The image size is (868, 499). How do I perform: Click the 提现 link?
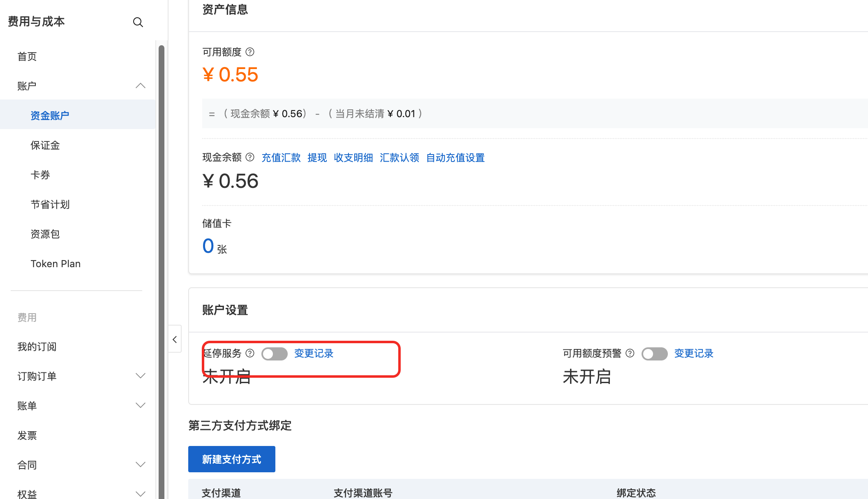(x=317, y=158)
